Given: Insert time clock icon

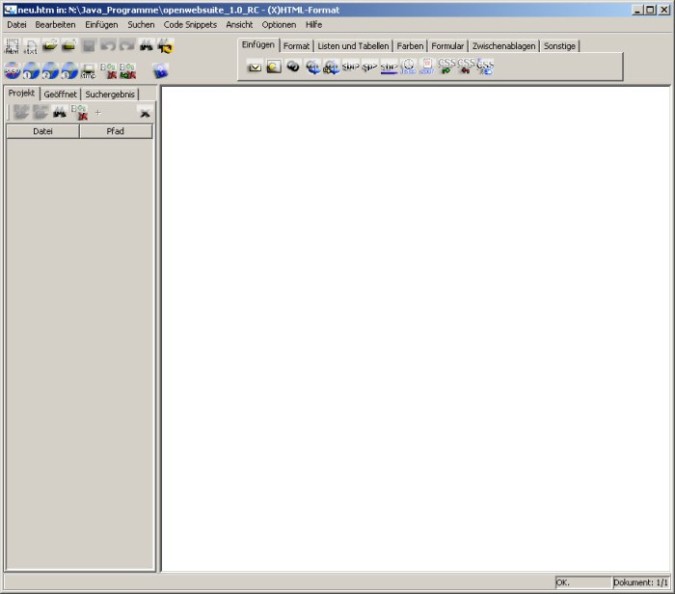Looking at the screenshot, I should (x=408, y=66).
